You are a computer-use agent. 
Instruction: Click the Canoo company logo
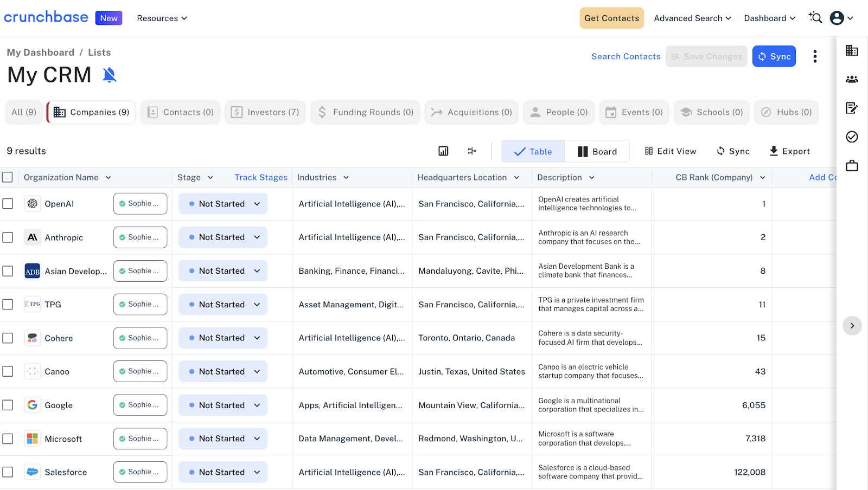coord(33,371)
